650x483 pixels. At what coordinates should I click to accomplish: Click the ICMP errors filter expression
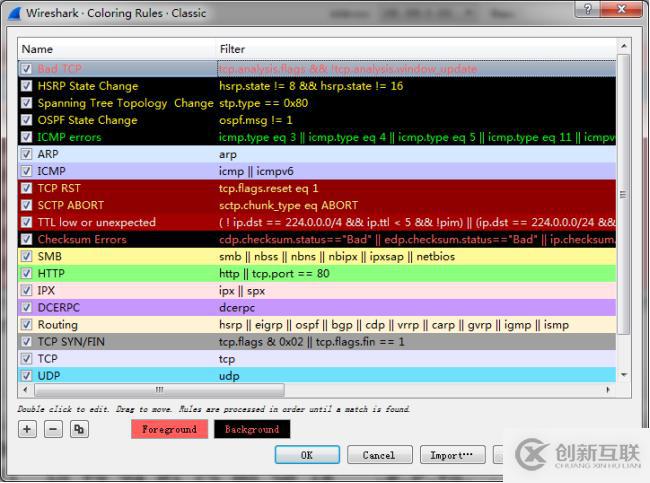coord(417,137)
